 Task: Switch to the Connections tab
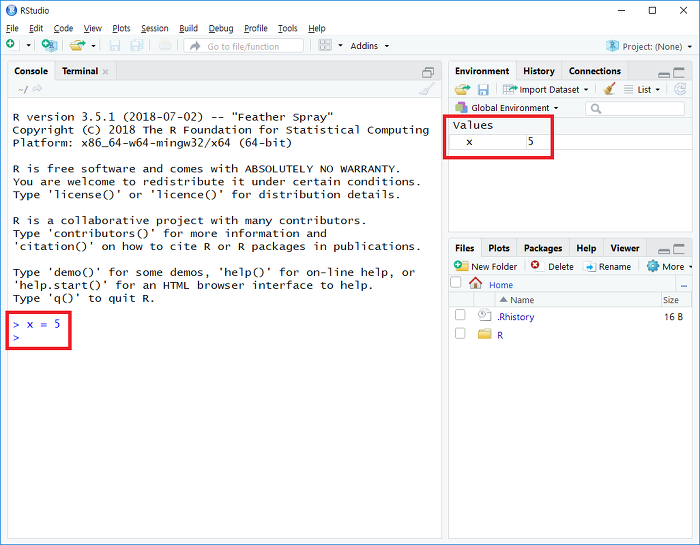pyautogui.click(x=595, y=71)
